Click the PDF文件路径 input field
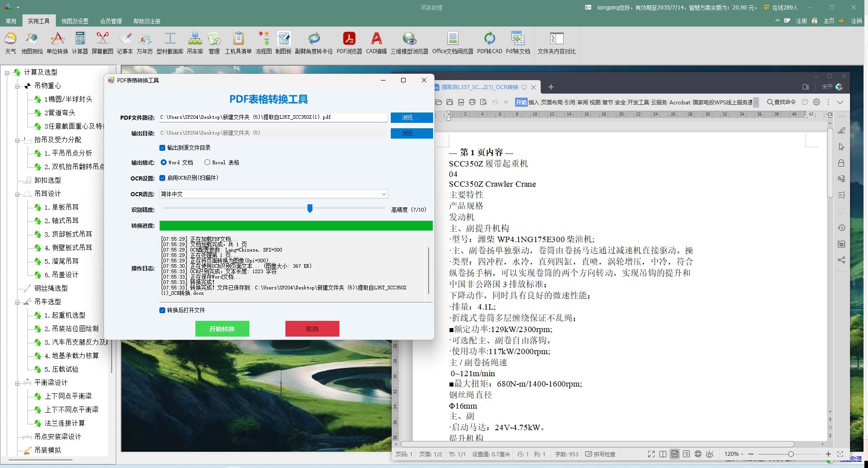This screenshot has height=468, width=868. (x=274, y=117)
